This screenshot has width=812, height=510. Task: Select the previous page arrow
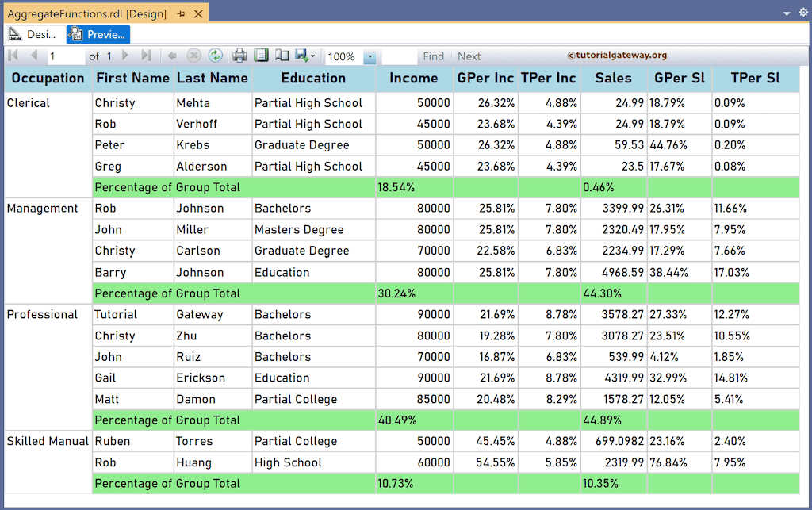[x=34, y=56]
